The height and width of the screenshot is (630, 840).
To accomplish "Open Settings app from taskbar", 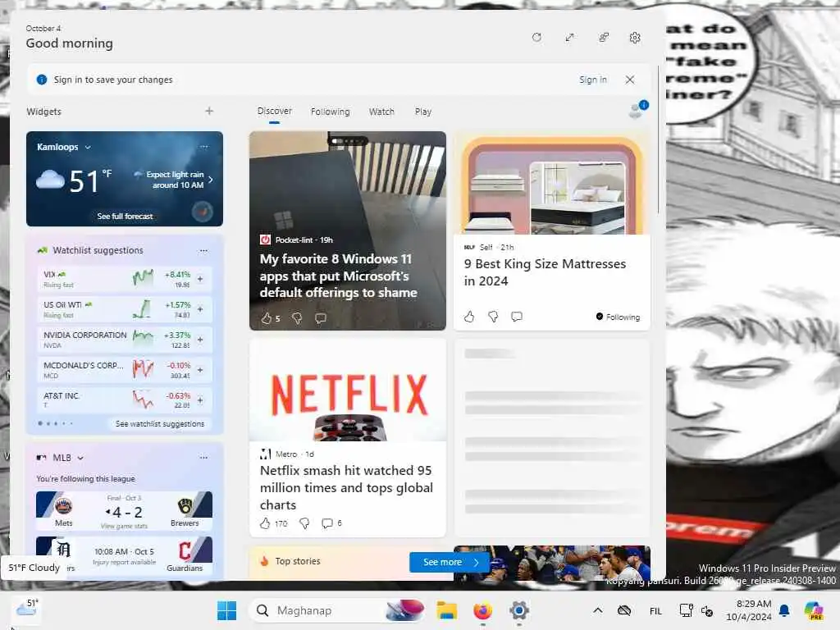I will pyautogui.click(x=518, y=610).
